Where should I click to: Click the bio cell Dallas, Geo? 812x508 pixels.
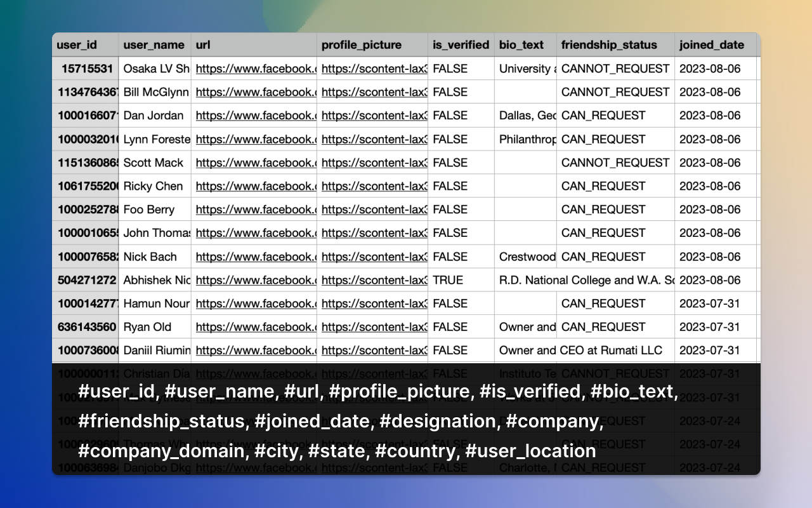click(x=526, y=116)
